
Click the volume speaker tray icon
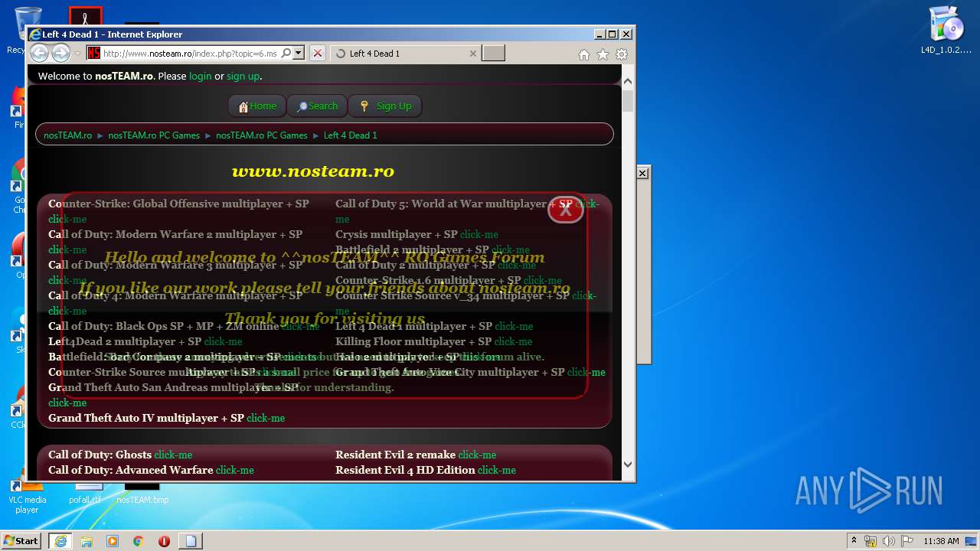point(888,541)
